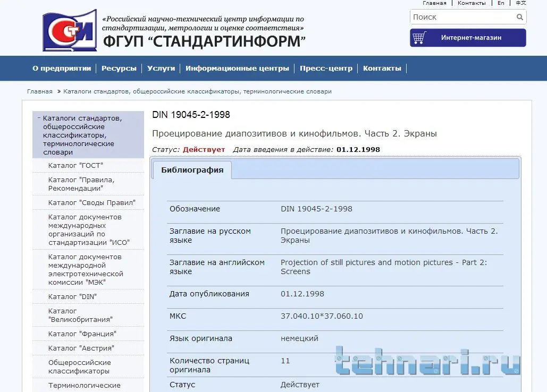This screenshot has height=392, width=547.
Task: Click ФГУП СТАНДАРТИНФОРМ header title
Action: click(x=204, y=41)
